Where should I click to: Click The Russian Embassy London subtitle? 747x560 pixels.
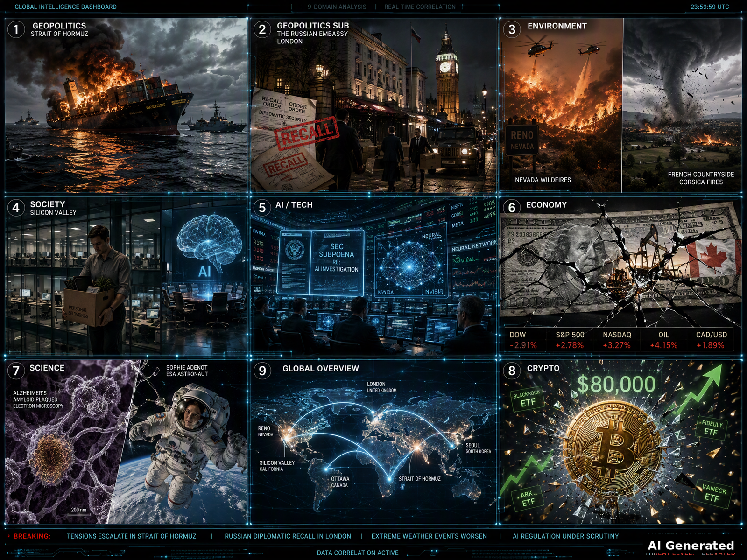pyautogui.click(x=312, y=37)
